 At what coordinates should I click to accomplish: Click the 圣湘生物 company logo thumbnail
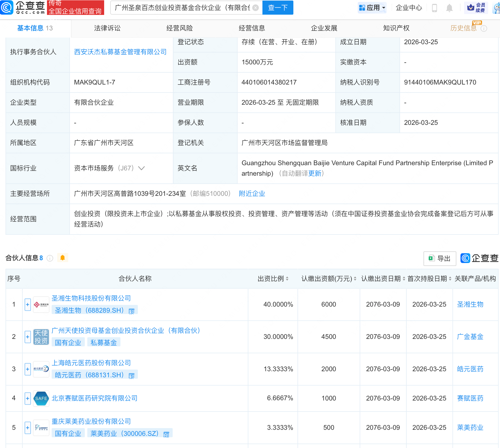click(x=41, y=305)
